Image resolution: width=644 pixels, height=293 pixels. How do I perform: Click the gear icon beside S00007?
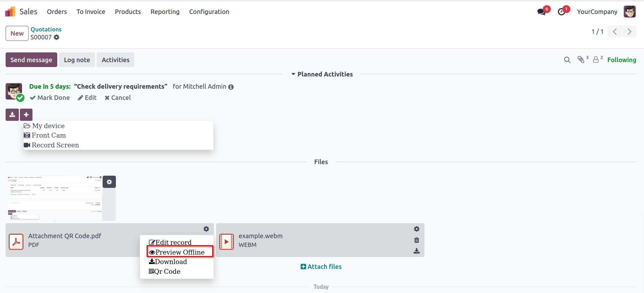[57, 37]
